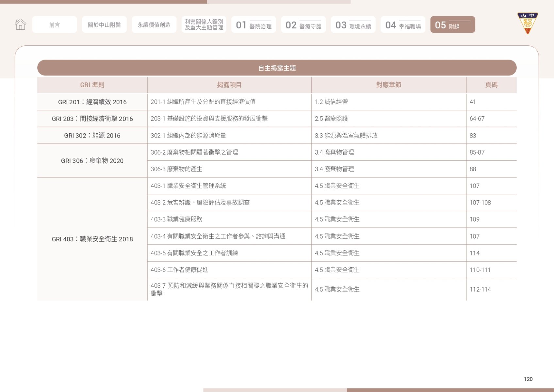The width and height of the screenshot is (554, 392).
Task: Click page range 64-67
Action: pos(477,119)
